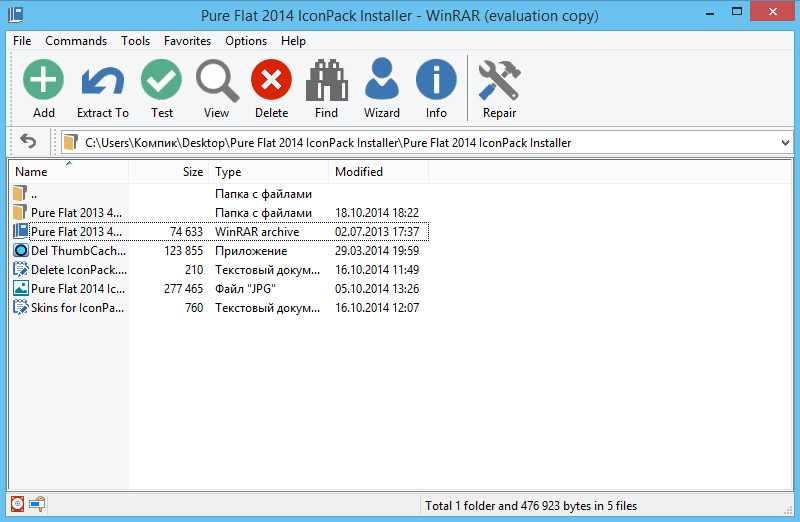Select the Pure Flat 2013 folder row
The image size is (800, 522).
219,213
